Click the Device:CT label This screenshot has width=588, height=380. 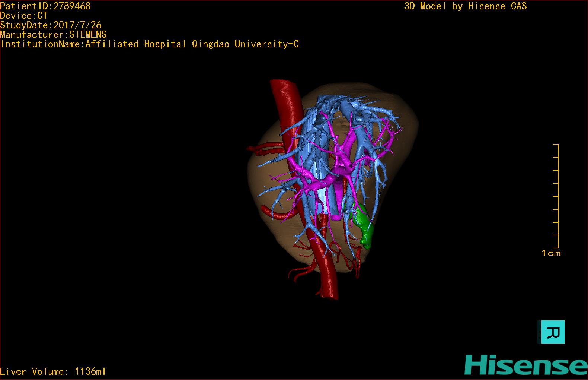(24, 16)
